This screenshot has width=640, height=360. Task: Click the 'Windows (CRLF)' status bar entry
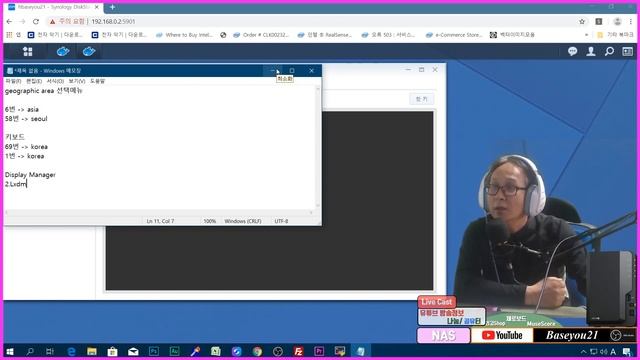(243, 221)
